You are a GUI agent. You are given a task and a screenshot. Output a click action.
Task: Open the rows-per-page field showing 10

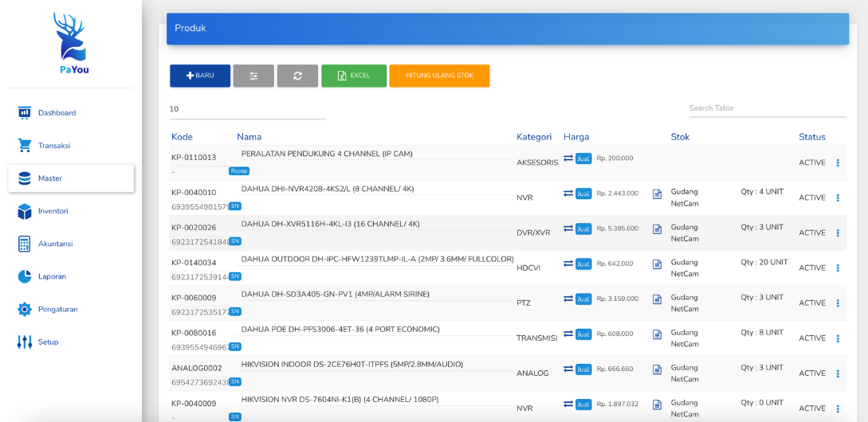tap(247, 110)
